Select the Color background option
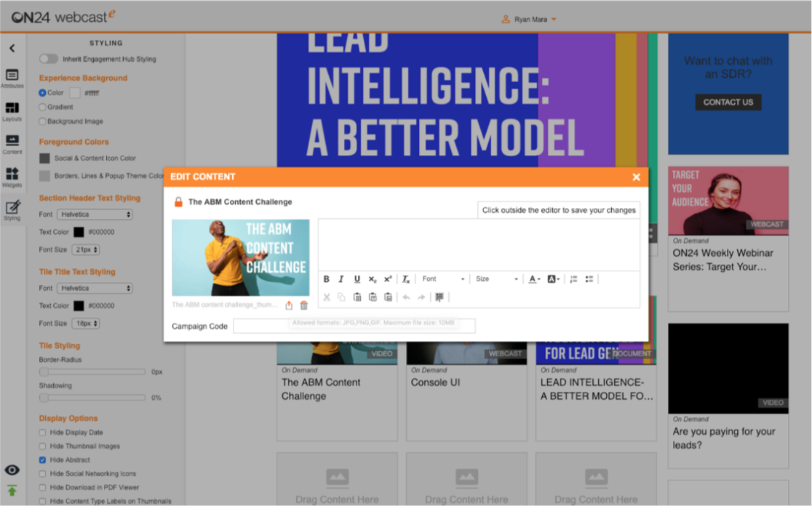Image resolution: width=812 pixels, height=506 pixels. click(42, 93)
